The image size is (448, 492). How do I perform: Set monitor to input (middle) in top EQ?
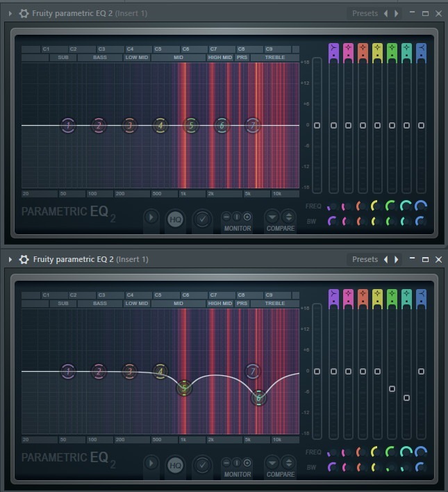tap(237, 217)
